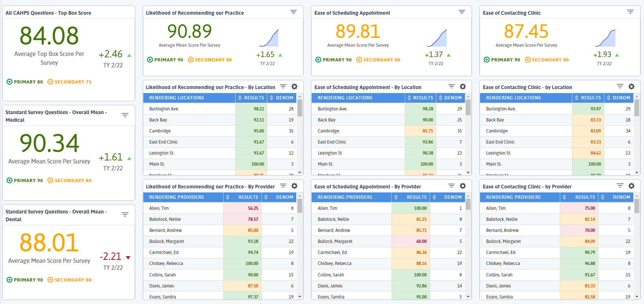Open settings gear for Likelihood of Recommending By Location
644x304 pixels.
pyautogui.click(x=294, y=86)
